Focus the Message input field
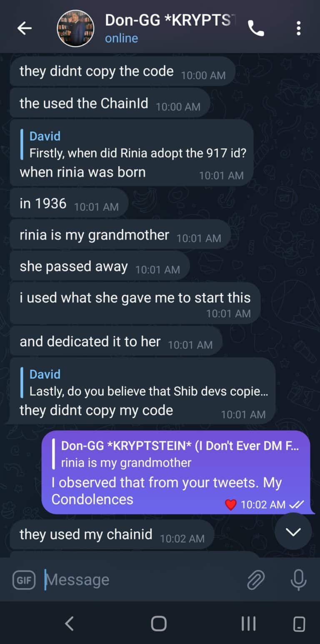This screenshot has width=320, height=644. tap(142, 580)
